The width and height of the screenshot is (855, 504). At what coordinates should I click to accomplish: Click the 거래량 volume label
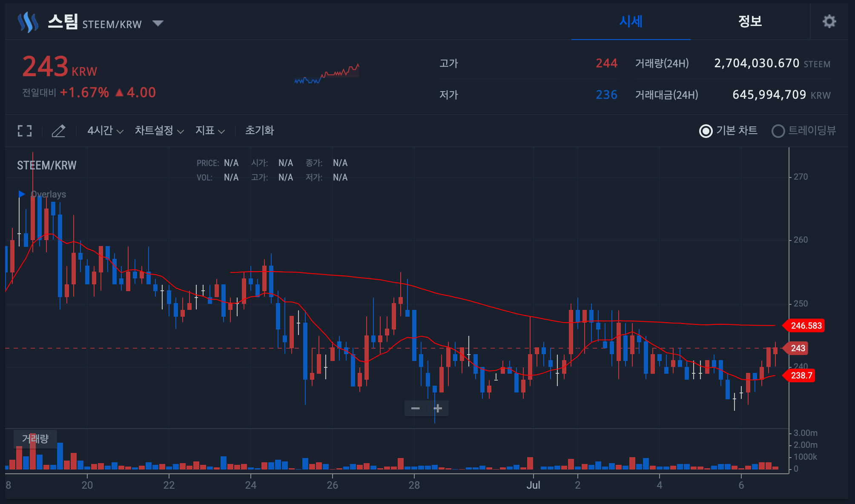[35, 438]
